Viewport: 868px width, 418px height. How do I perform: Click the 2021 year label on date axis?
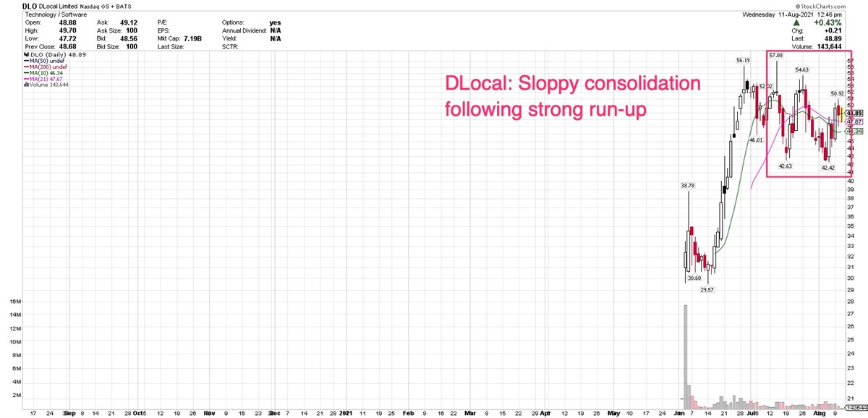(347, 415)
